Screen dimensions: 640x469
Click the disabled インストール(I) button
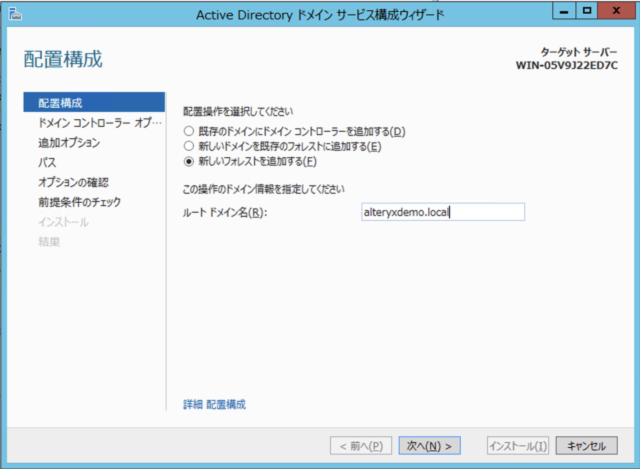(x=518, y=446)
